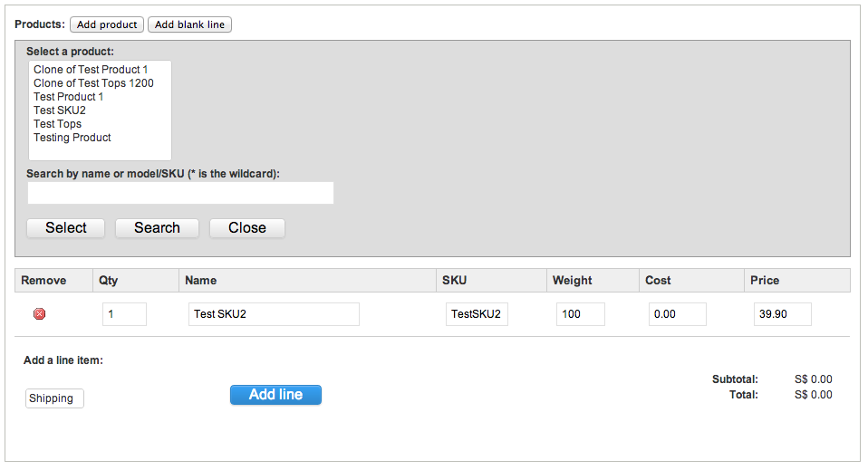Open the Shipping line item dropdown

[x=54, y=398]
